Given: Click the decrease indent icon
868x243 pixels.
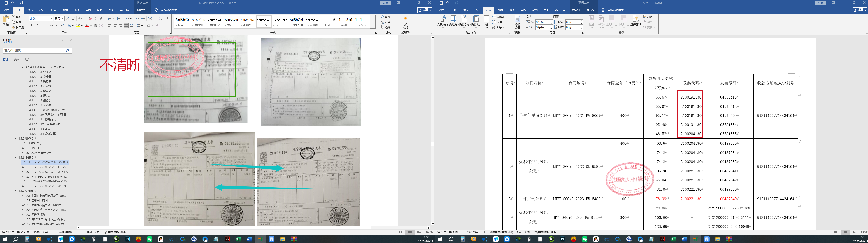Looking at the screenshot, I should click(138, 19).
